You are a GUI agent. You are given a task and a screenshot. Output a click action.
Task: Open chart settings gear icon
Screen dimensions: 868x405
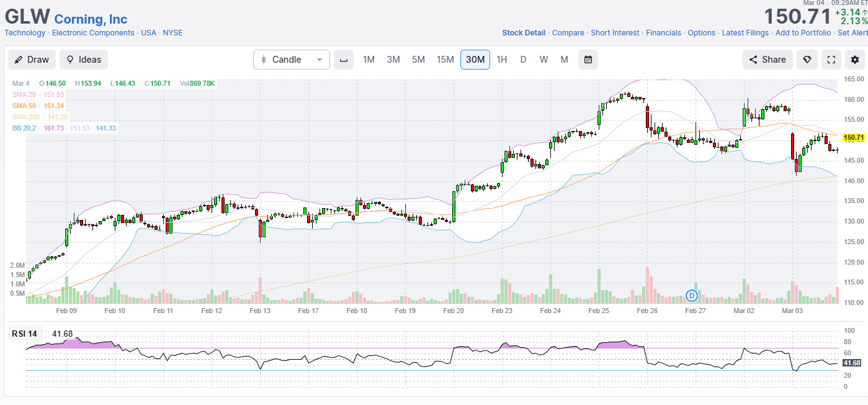point(855,60)
